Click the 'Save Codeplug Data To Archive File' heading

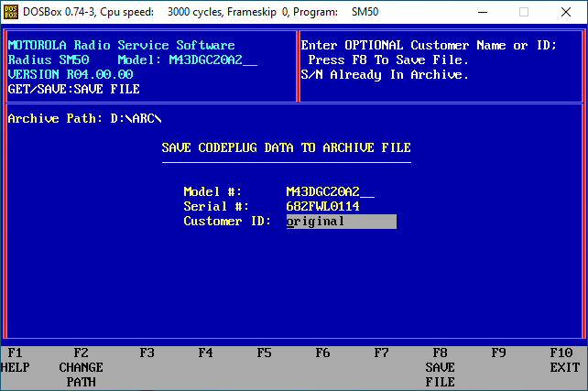[286, 147]
